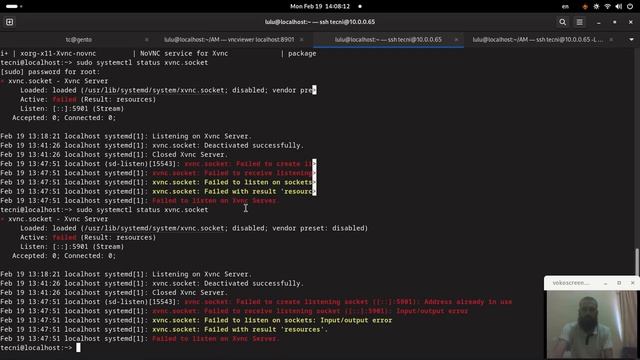Maximize the terminal window
The image size is (640, 360).
coord(615,22)
